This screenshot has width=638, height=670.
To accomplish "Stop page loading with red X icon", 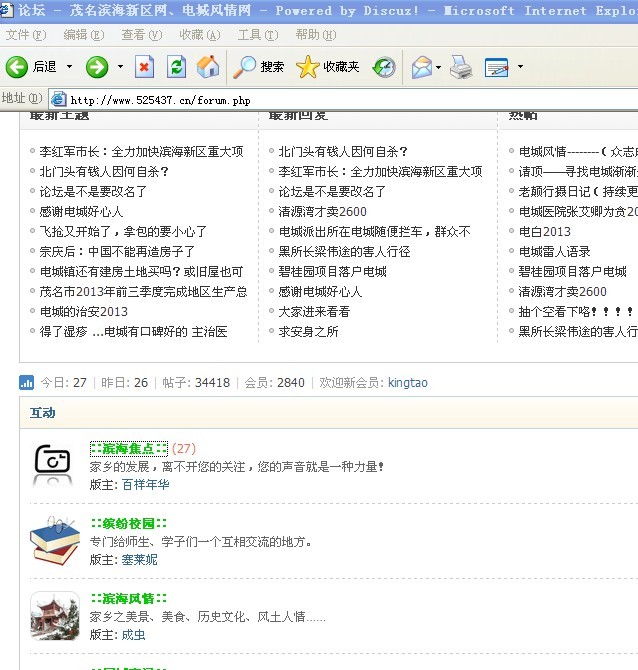I will click(145, 67).
